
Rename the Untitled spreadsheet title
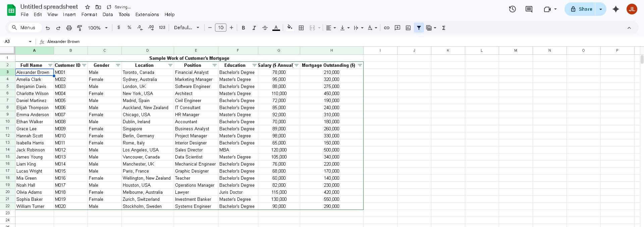point(49,7)
